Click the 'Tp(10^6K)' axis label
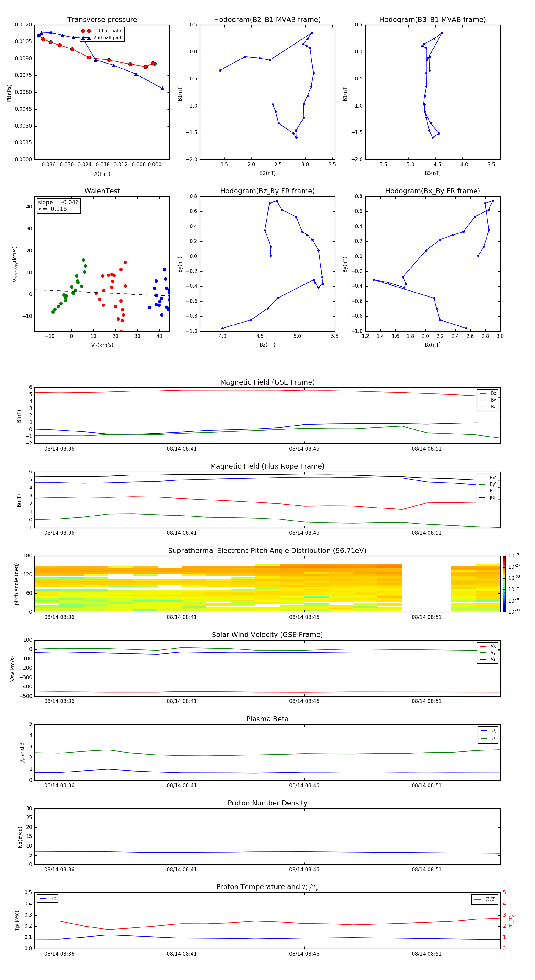Image resolution: width=535 pixels, height=980 pixels. (17, 921)
